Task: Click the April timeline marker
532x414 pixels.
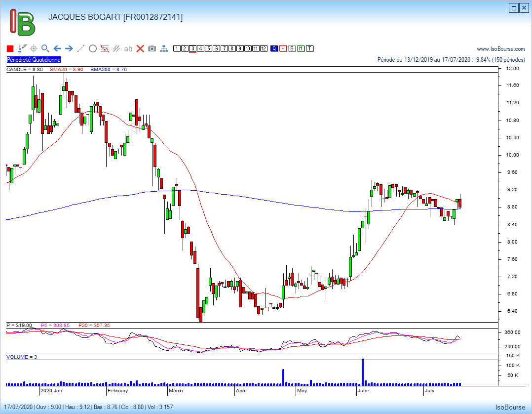Action: pyautogui.click(x=241, y=391)
